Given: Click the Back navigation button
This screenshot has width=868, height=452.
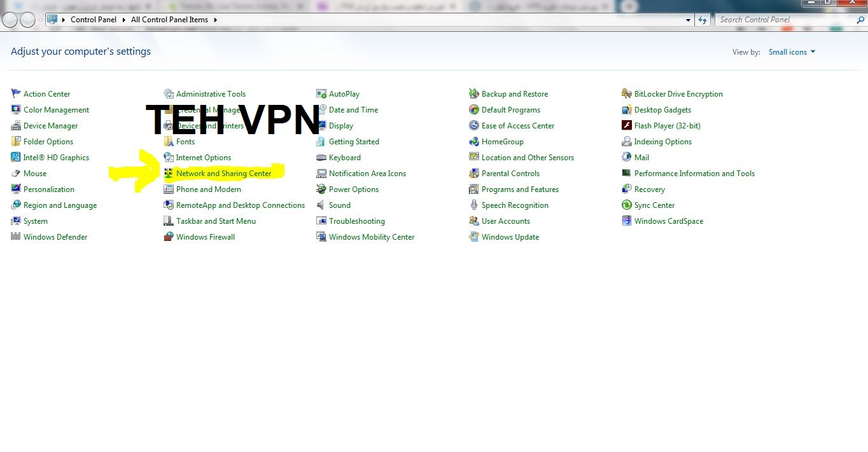Looking at the screenshot, I should 10,20.
